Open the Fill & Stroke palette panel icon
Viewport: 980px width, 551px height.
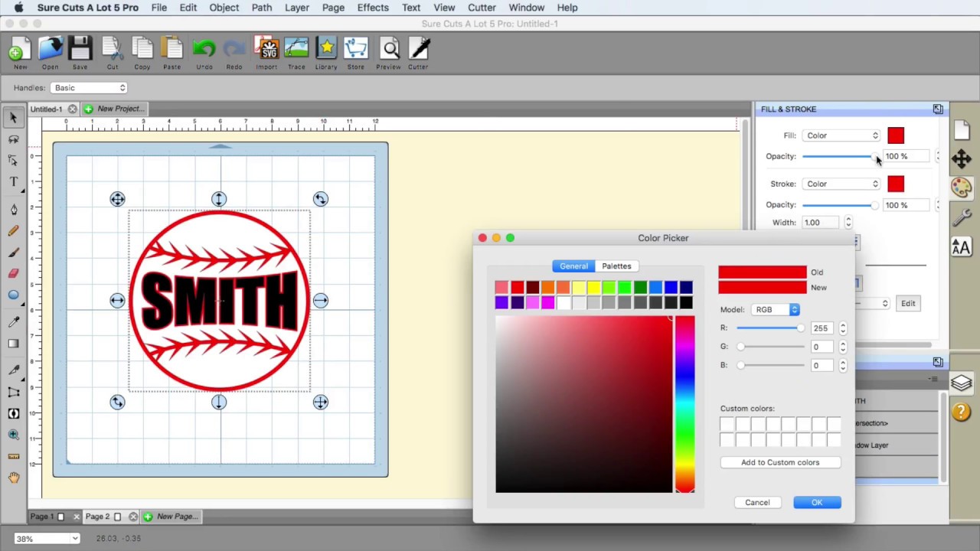pyautogui.click(x=962, y=187)
